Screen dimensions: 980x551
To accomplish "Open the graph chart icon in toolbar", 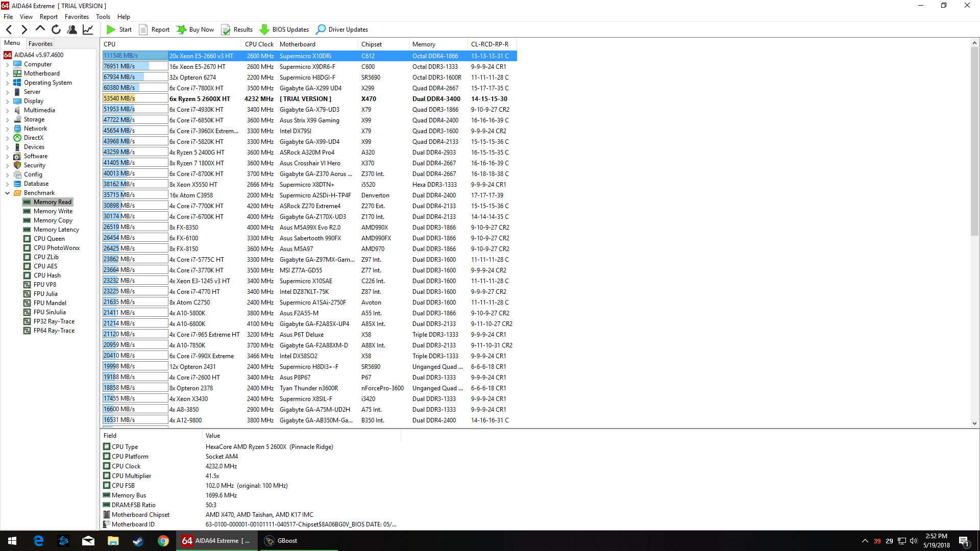I will click(88, 30).
